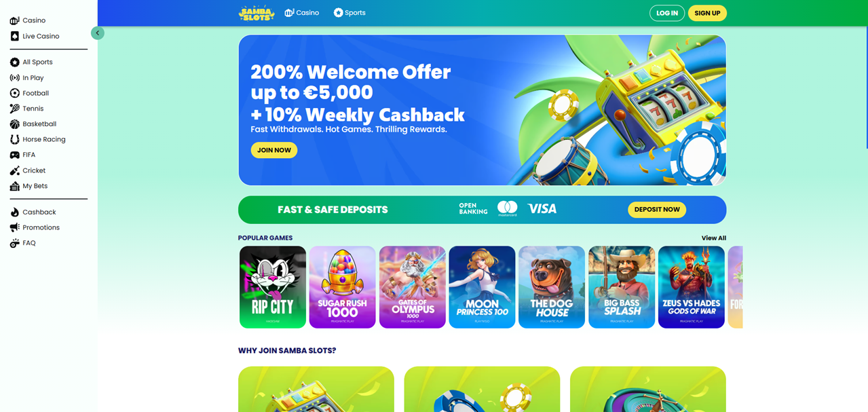Select the FIFA gamepad icon
Screen dimensions: 868x412
pos(14,155)
